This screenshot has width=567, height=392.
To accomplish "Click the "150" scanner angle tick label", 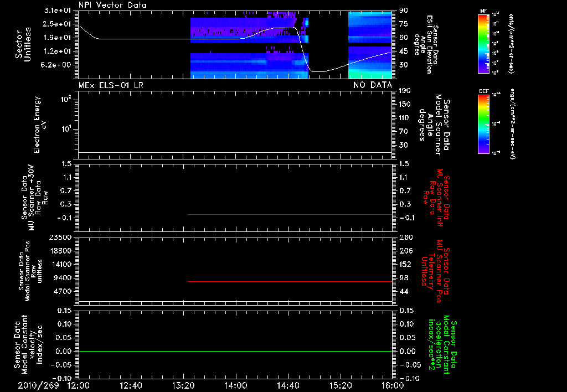I will point(405,105).
